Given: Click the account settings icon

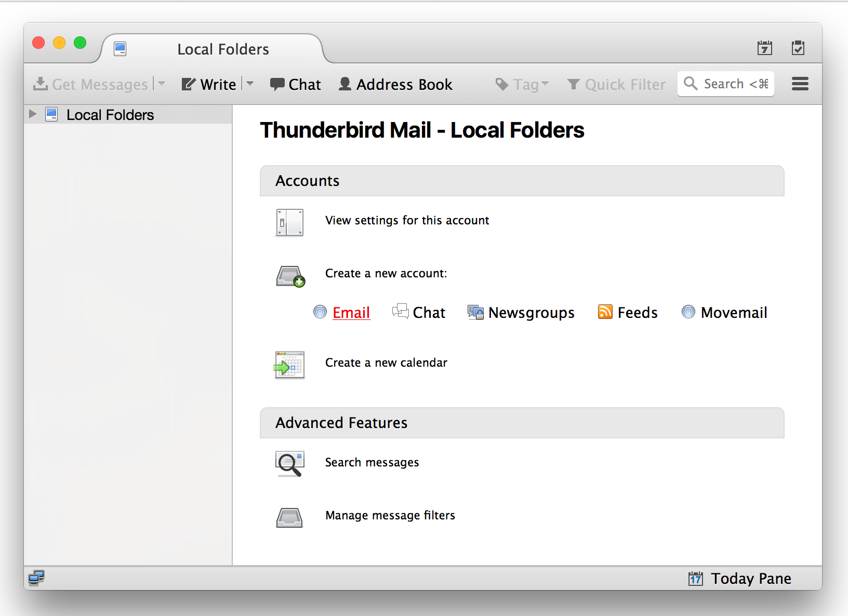Looking at the screenshot, I should pos(289,222).
